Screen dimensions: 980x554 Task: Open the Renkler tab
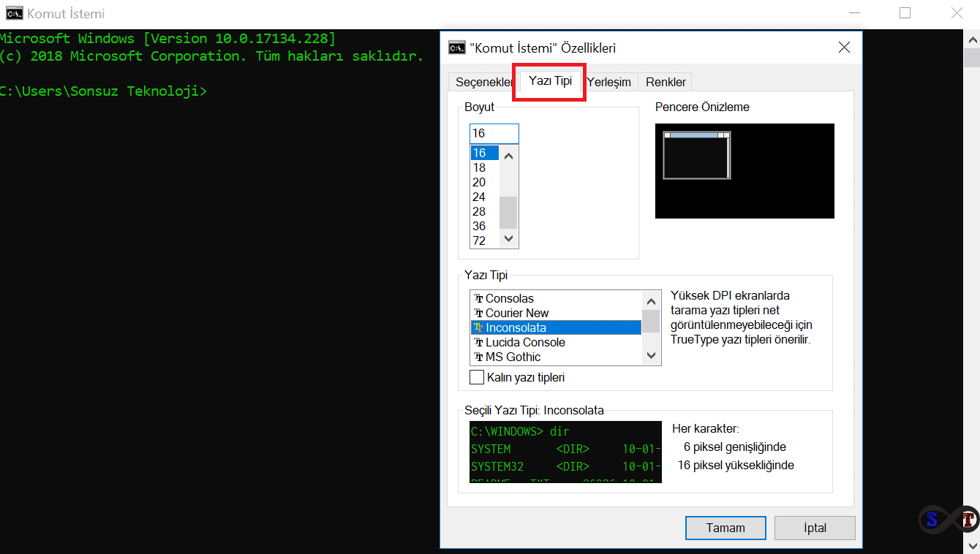coord(666,82)
